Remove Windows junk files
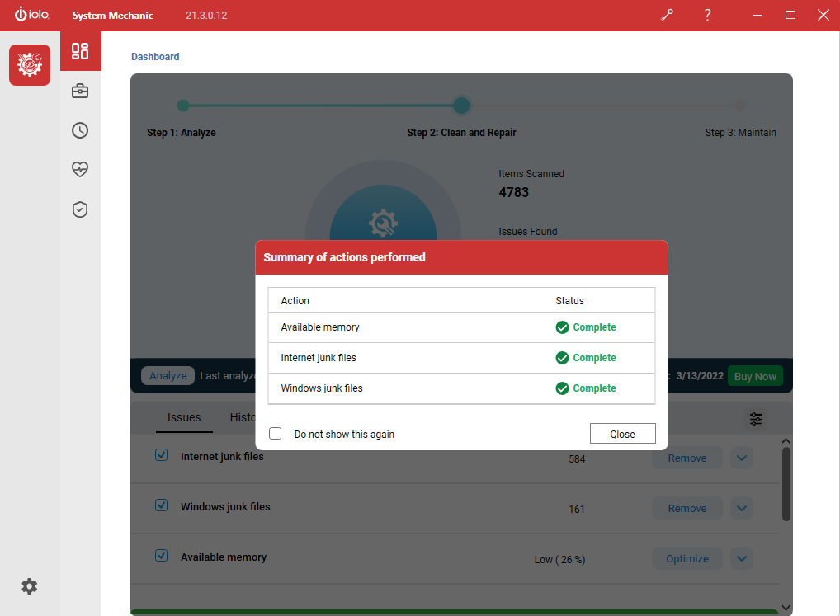 pyautogui.click(x=687, y=509)
